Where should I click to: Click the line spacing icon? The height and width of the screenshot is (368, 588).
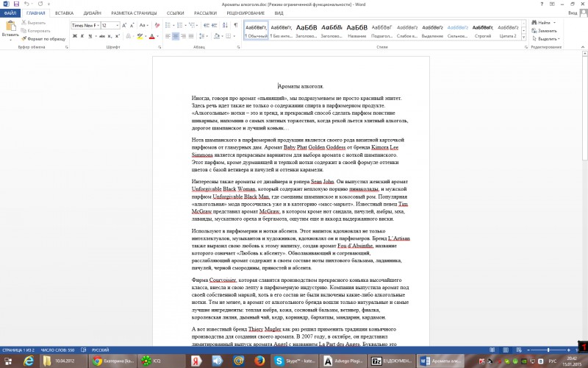point(201,36)
